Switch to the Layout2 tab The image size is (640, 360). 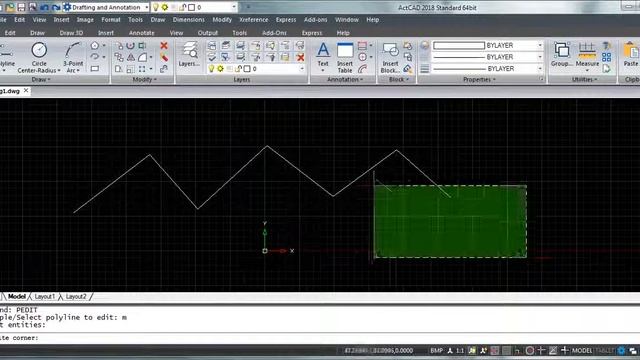point(76,296)
